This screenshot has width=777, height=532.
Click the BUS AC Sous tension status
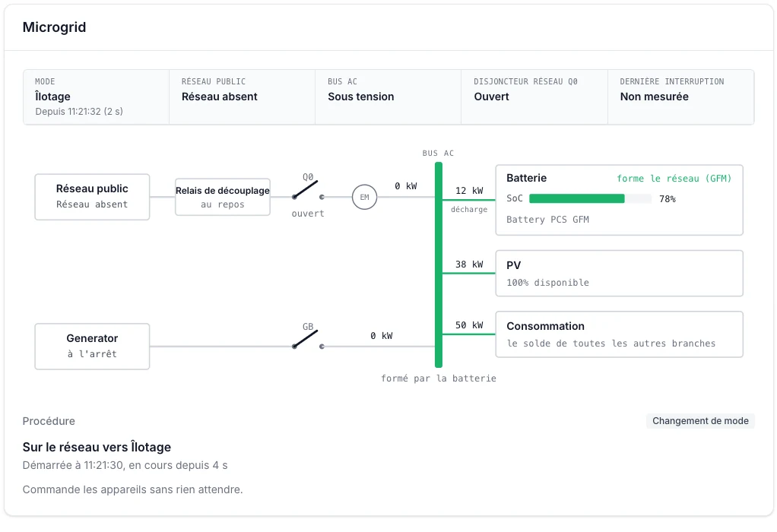(x=388, y=97)
